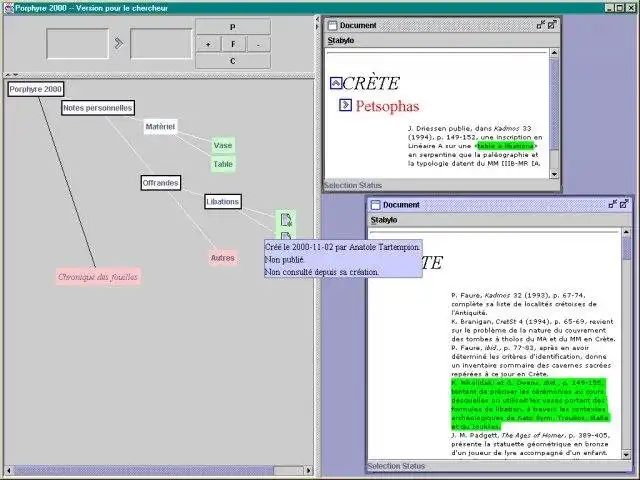Click scroll up arrow in upper Document

point(554,53)
